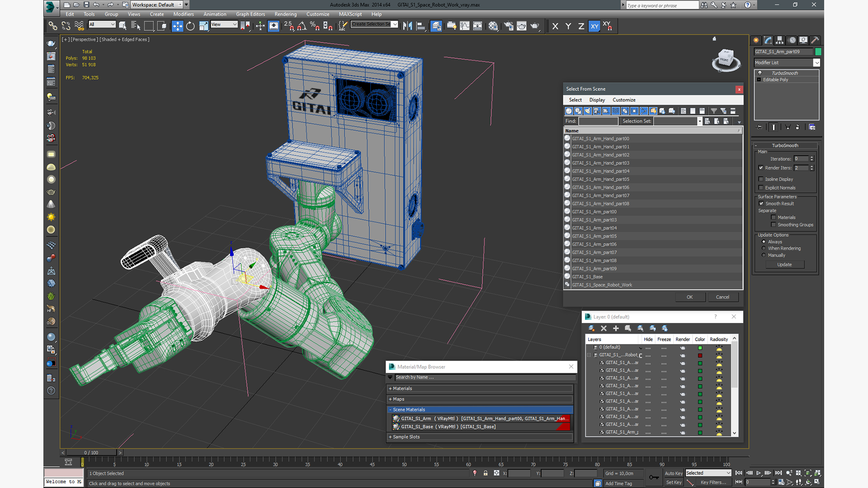Activate the Select and Rotate tool
The height and width of the screenshot is (488, 868).
pyautogui.click(x=190, y=26)
